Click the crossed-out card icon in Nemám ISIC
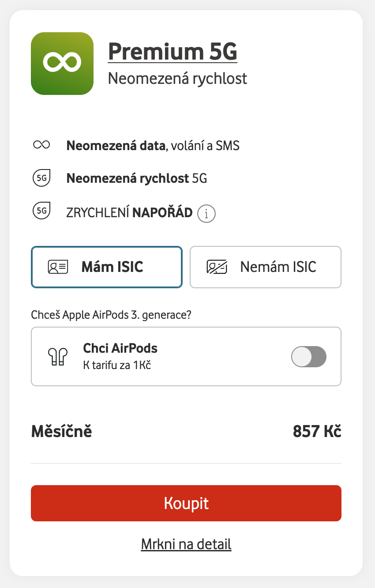This screenshot has width=375, height=588. tap(217, 267)
